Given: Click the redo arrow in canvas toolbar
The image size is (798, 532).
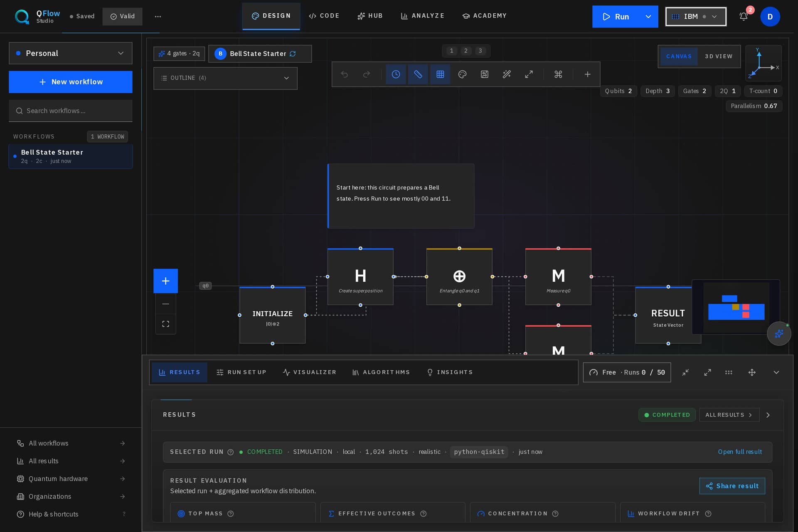Looking at the screenshot, I should (366, 74).
